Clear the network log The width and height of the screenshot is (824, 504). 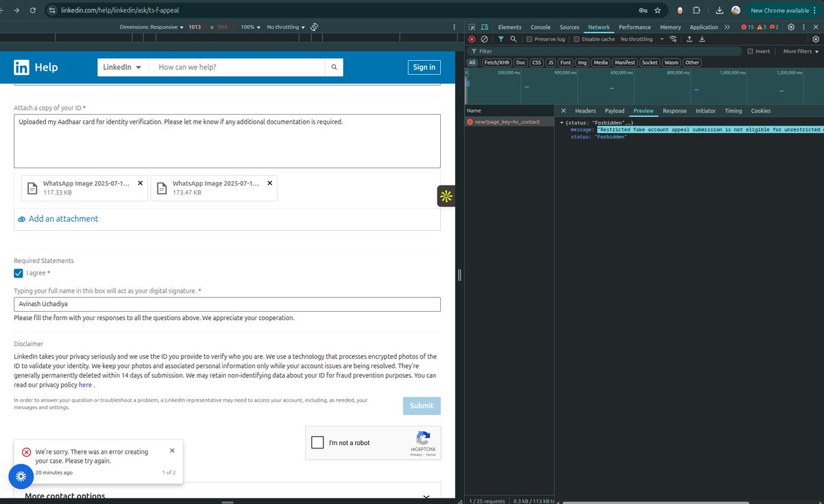coord(485,39)
